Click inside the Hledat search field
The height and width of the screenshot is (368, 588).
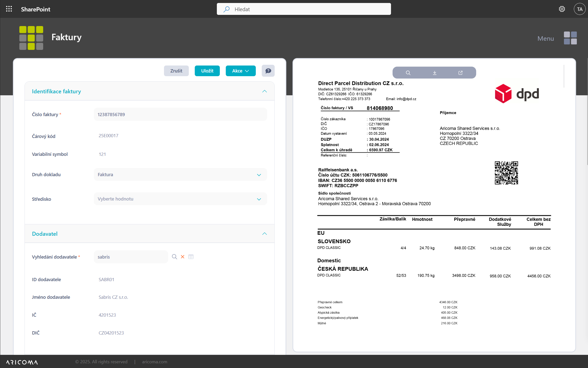point(303,9)
